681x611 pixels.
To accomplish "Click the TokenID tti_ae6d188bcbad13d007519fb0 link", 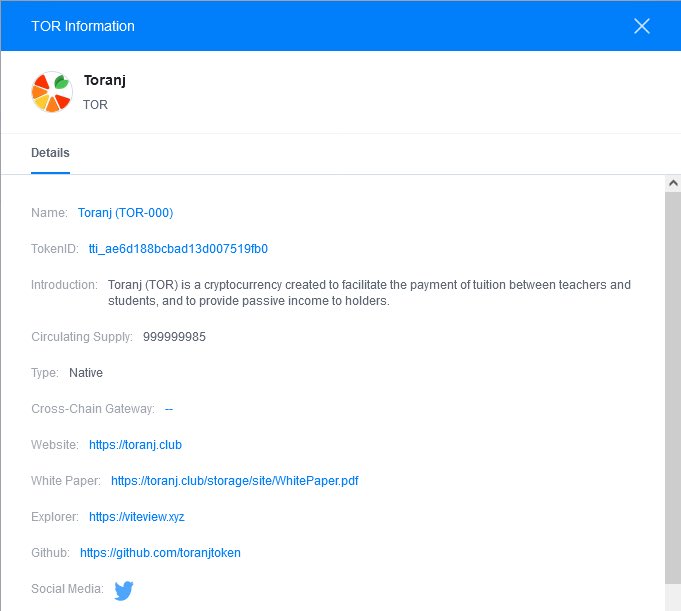I will [178, 249].
